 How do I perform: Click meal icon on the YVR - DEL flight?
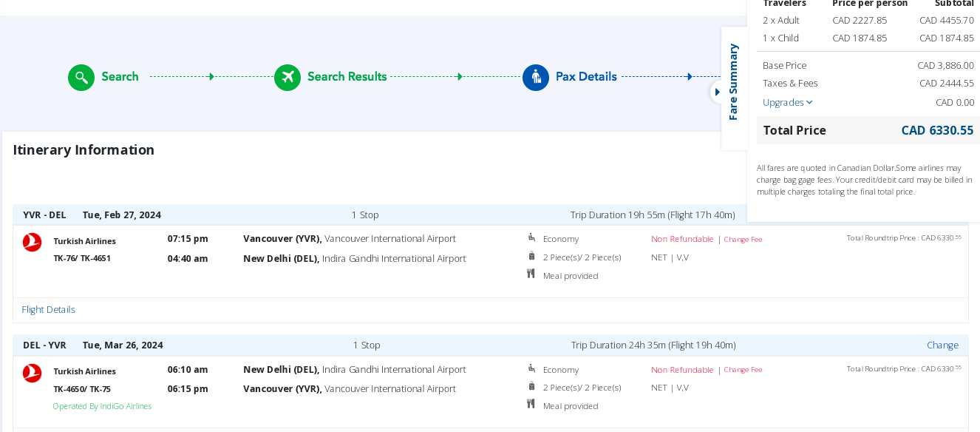coord(531,274)
